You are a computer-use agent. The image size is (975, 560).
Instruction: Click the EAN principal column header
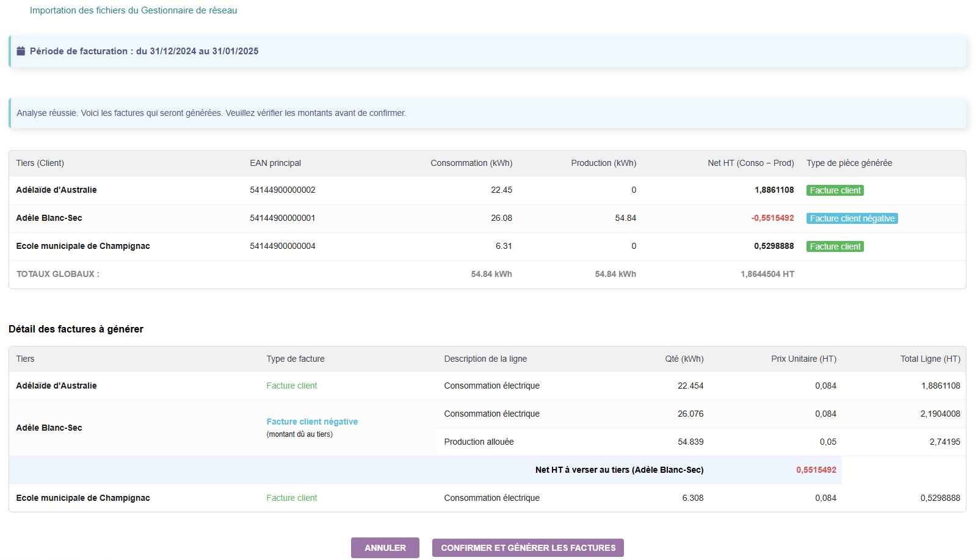click(x=275, y=163)
